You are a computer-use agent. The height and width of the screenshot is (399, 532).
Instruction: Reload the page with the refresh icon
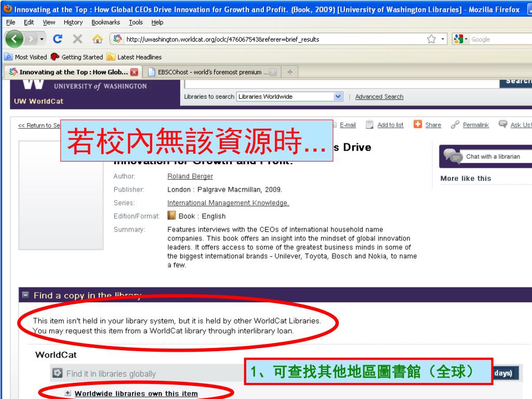pos(58,39)
